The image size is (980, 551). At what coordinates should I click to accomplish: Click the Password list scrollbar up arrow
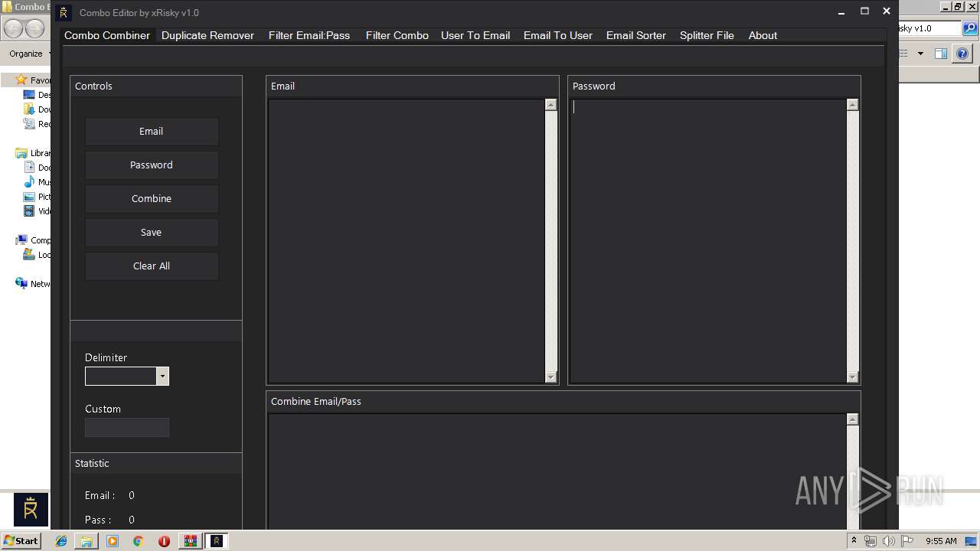(x=853, y=105)
